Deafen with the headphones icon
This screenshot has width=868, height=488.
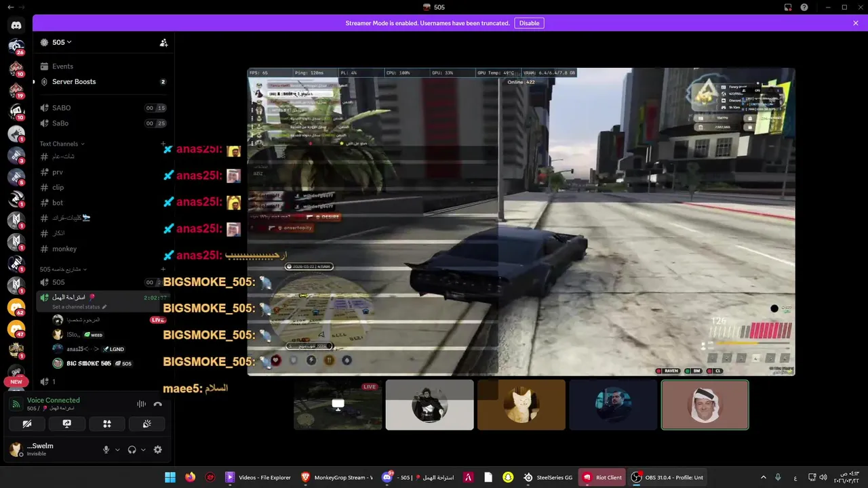[x=132, y=449]
